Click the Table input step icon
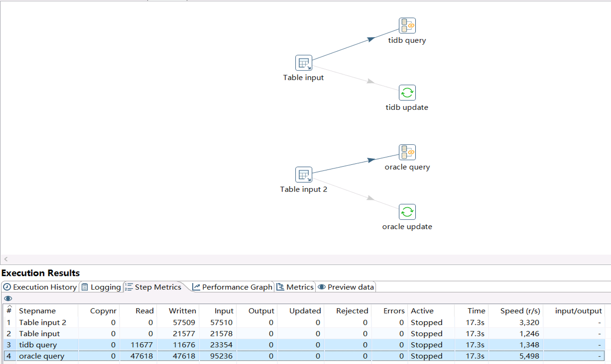 (x=304, y=63)
